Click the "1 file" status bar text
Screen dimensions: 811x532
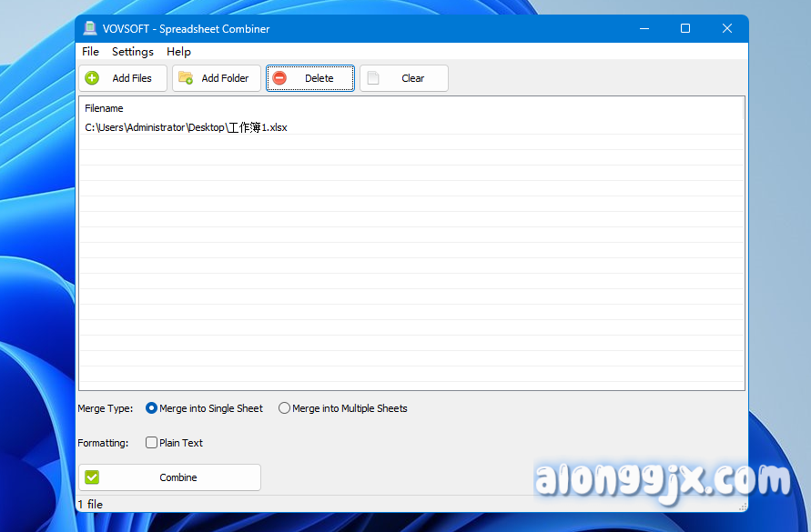point(90,504)
